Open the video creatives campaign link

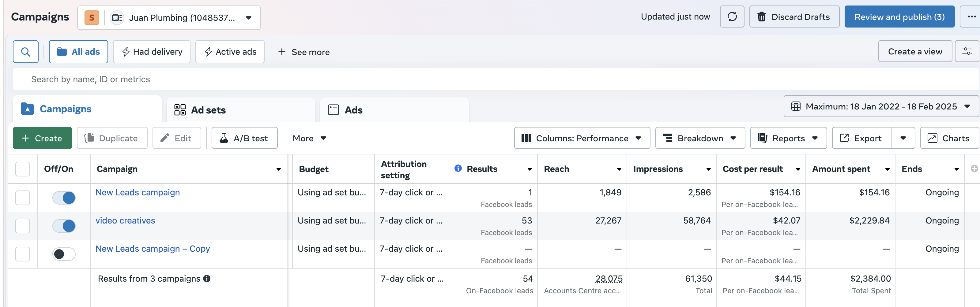(x=125, y=220)
